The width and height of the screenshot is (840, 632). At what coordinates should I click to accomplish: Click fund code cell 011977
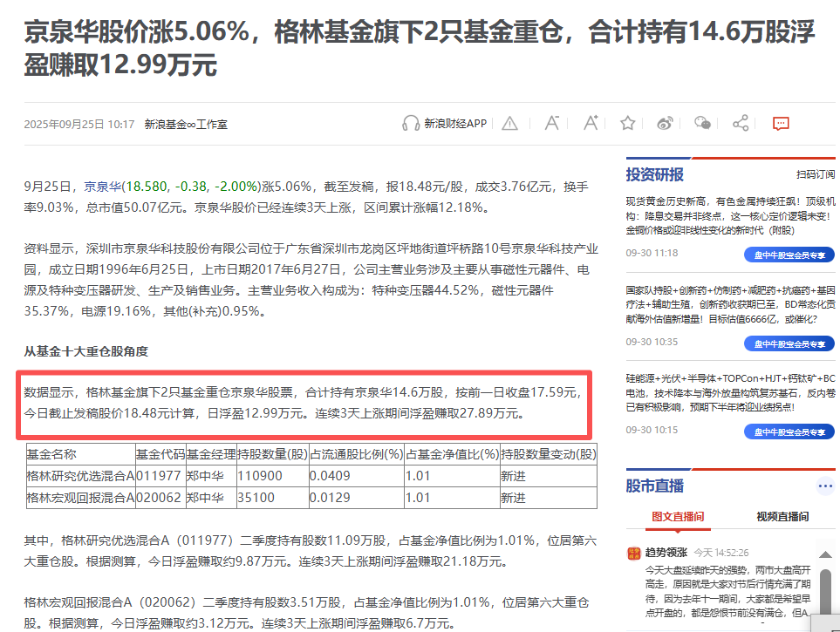pyautogui.click(x=159, y=476)
